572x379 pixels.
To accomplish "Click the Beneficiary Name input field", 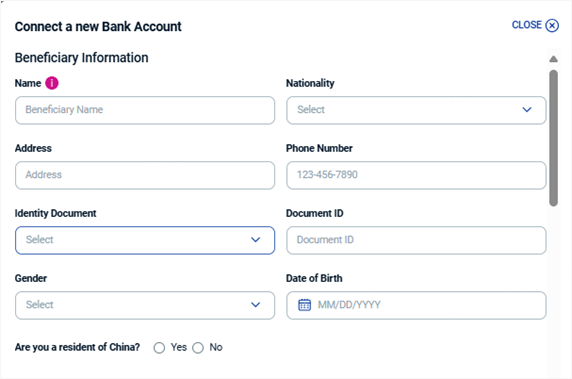I will [x=145, y=110].
